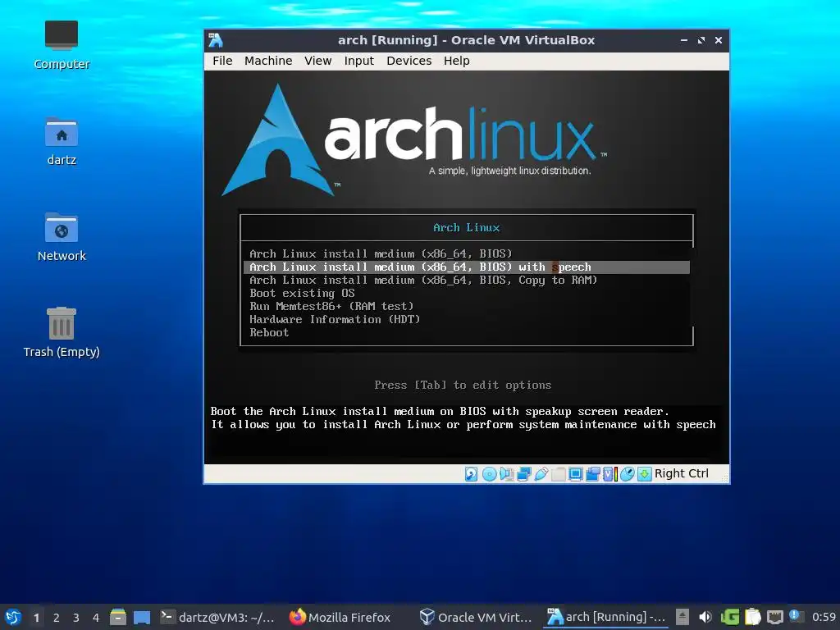Viewport: 840px width, 630px height.
Task: Minimize the arch VirtualBox window
Action: (x=684, y=40)
